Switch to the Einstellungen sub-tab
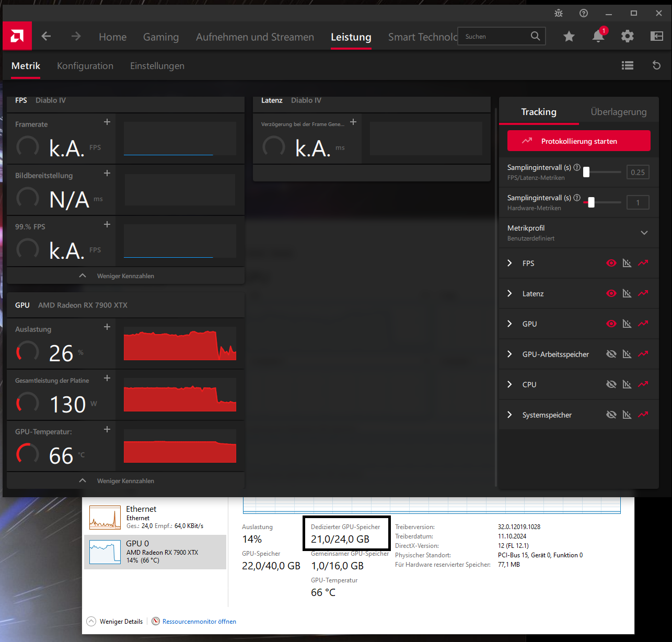Viewport: 672px width, 642px height. click(x=157, y=66)
